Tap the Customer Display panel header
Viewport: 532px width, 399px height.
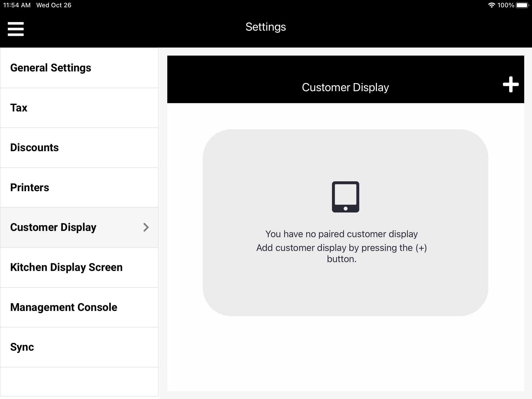click(345, 87)
